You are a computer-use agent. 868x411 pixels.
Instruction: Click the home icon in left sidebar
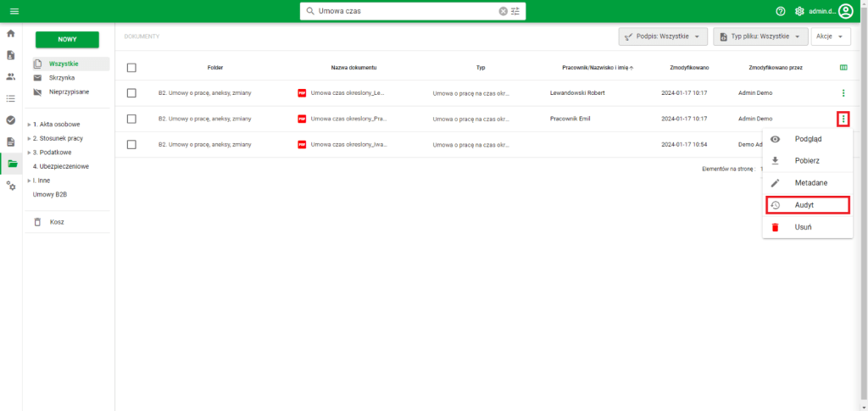[11, 34]
